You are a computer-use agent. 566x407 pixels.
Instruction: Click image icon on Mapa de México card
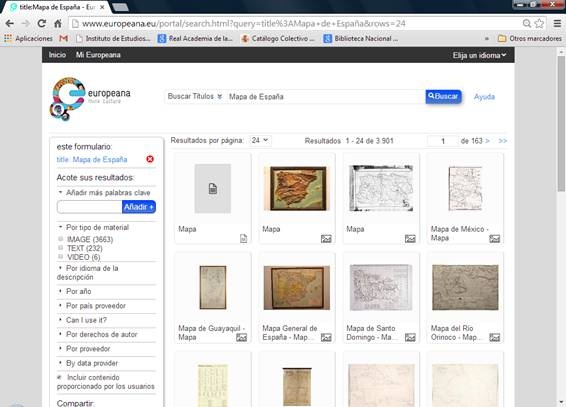click(x=495, y=238)
